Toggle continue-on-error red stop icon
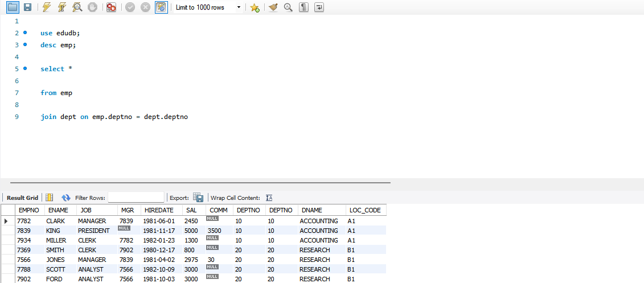Viewport: 644px width, 283px height. click(x=111, y=7)
